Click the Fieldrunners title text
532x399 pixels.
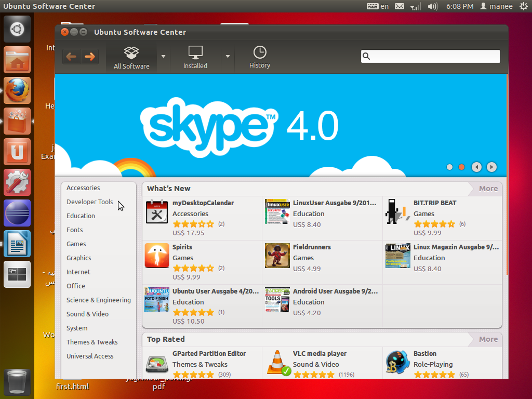[x=312, y=247]
